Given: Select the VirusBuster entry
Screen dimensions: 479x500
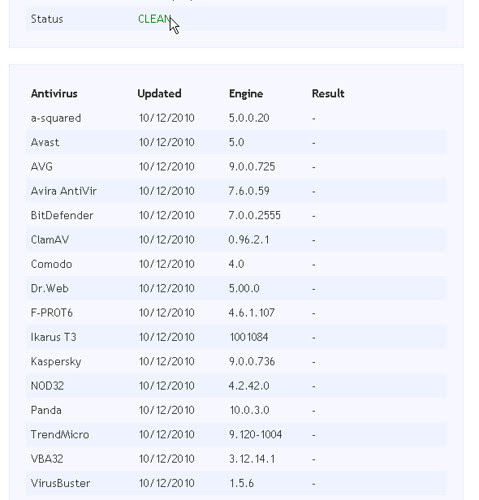Looking at the screenshot, I should pyautogui.click(x=236, y=483).
